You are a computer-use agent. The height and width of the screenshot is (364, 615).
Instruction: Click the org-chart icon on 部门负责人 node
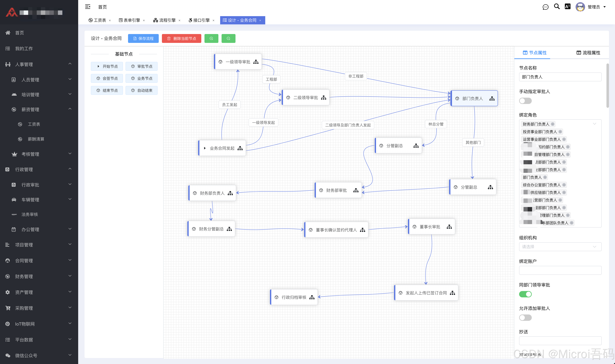click(492, 99)
